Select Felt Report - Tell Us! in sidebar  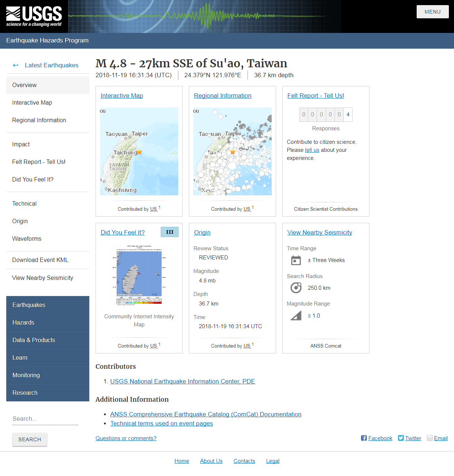point(48,162)
